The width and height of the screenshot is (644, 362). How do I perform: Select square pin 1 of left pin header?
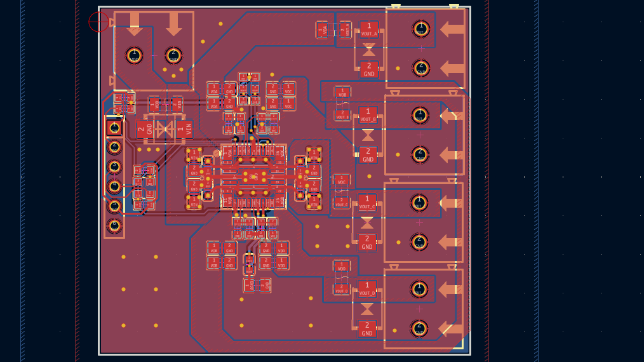tap(114, 128)
